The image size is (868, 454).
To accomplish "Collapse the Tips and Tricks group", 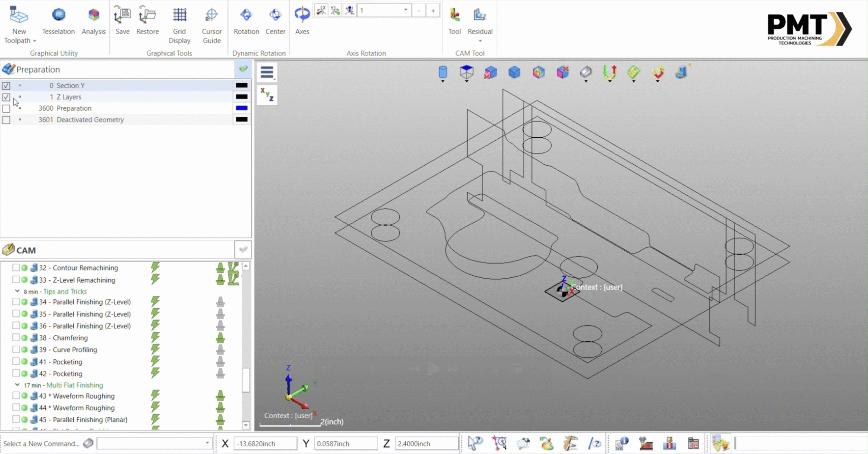I will coord(17,291).
